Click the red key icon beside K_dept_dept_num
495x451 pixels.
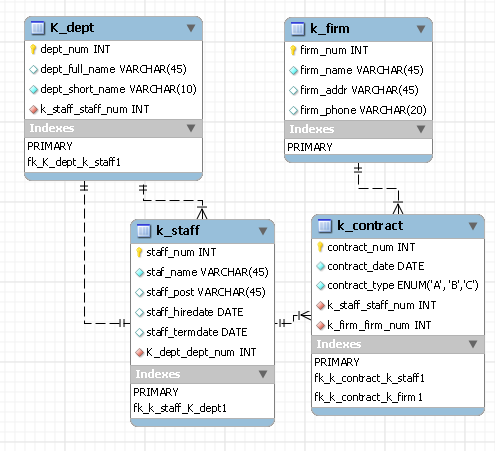[x=139, y=352]
